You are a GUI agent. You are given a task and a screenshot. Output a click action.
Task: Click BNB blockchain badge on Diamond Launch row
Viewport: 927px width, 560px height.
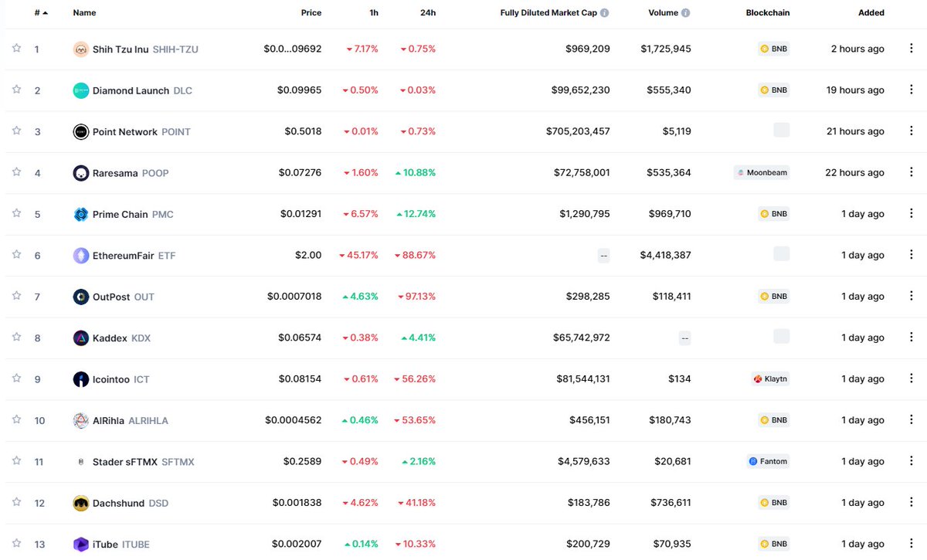click(x=774, y=90)
